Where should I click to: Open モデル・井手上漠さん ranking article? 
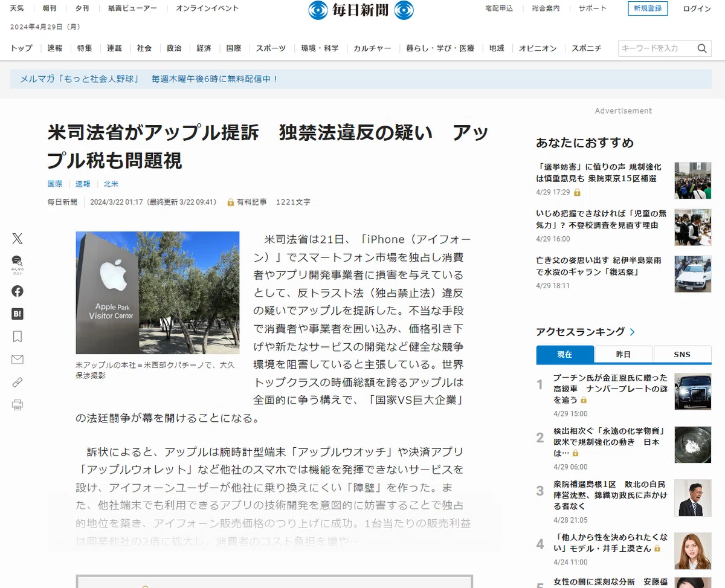click(x=610, y=542)
